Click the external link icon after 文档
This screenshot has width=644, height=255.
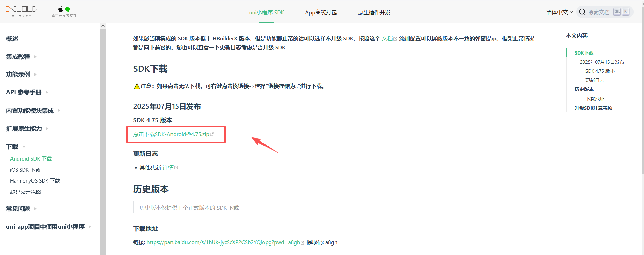click(395, 39)
